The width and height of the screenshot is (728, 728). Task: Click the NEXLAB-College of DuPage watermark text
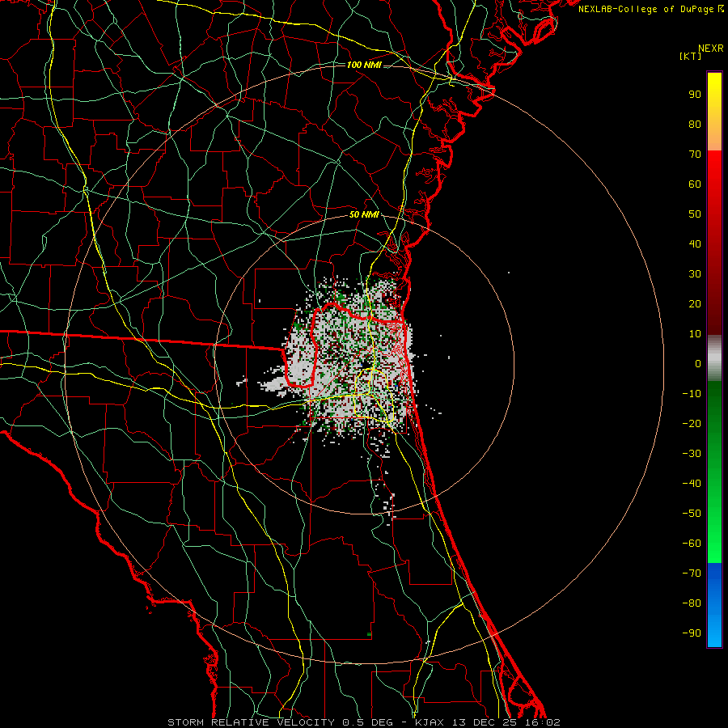point(650,9)
